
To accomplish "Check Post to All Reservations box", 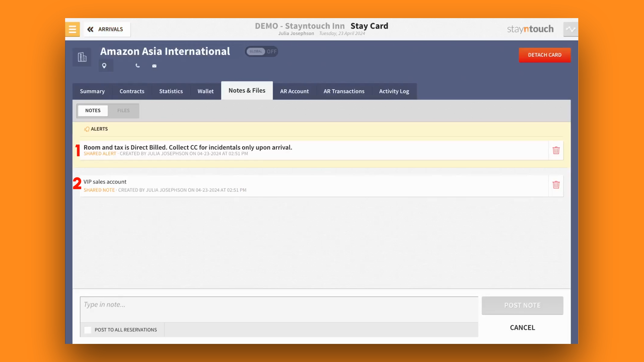I will [x=88, y=330].
